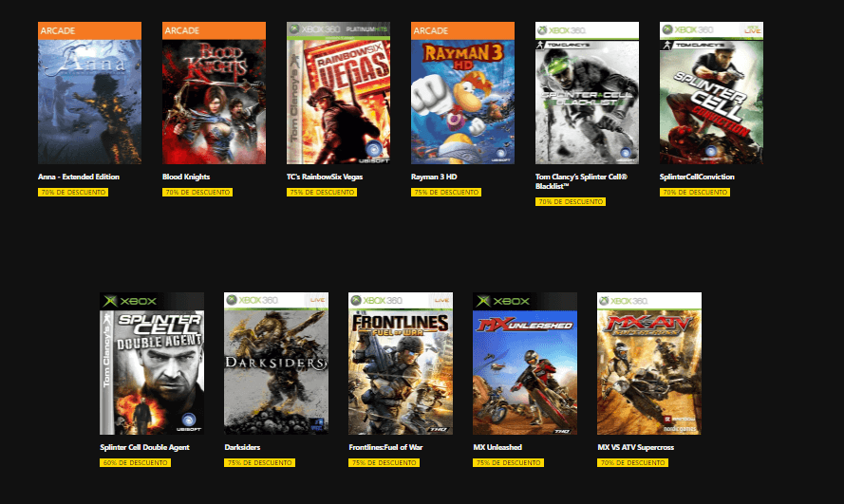
Task: Open the Rainbow Six Vegas cover image
Action: (x=339, y=93)
